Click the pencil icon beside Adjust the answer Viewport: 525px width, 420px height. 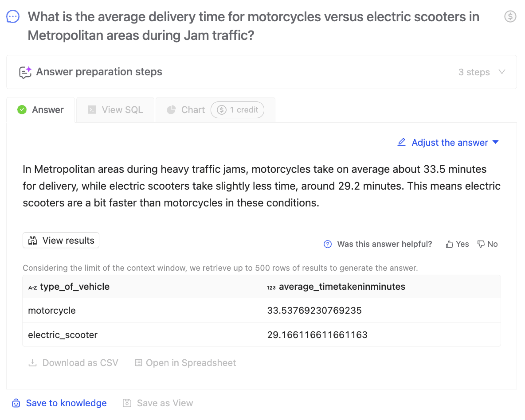coord(402,142)
